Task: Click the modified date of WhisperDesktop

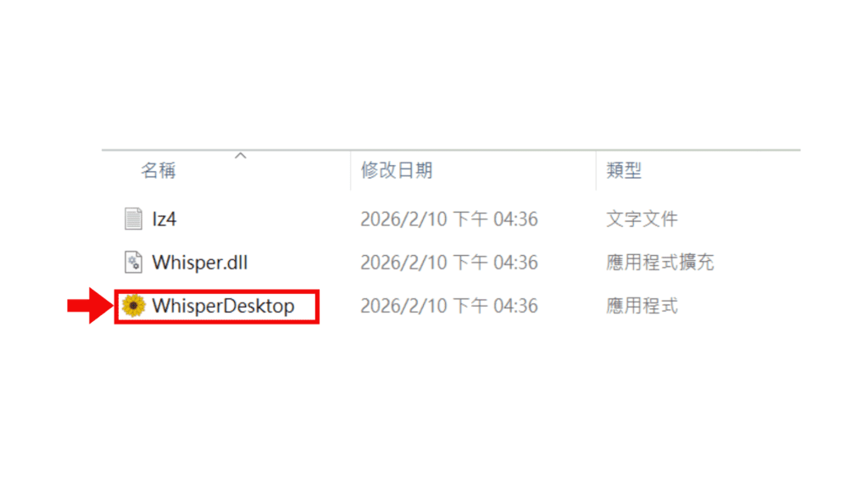Action: 449,306
